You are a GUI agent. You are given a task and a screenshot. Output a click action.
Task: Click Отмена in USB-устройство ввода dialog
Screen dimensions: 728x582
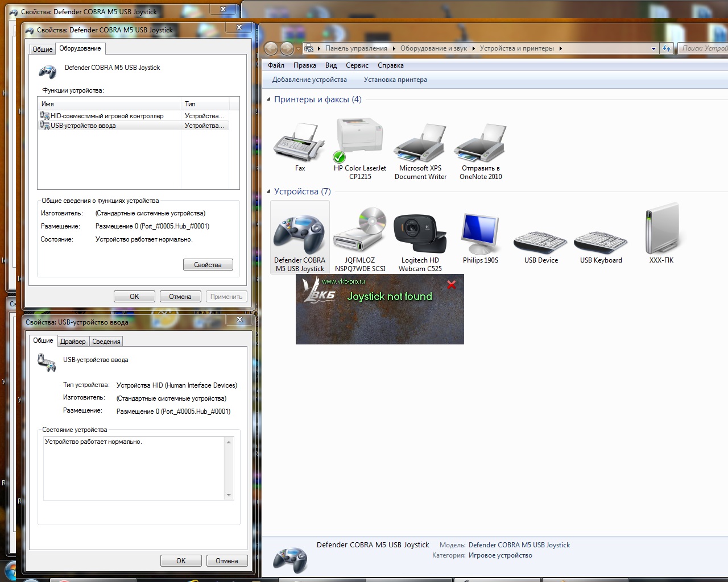tap(227, 561)
